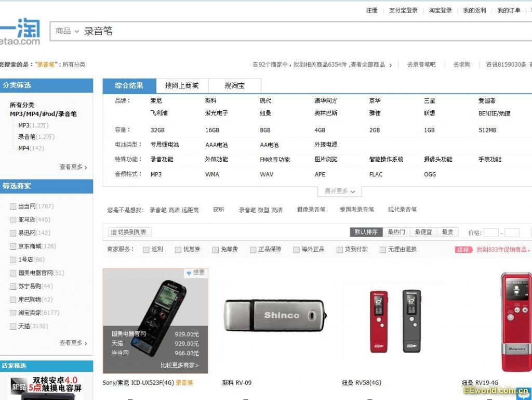This screenshot has width=532, height=400.
Task: Check the 当当网 merchant checkbox
Action: point(13,207)
